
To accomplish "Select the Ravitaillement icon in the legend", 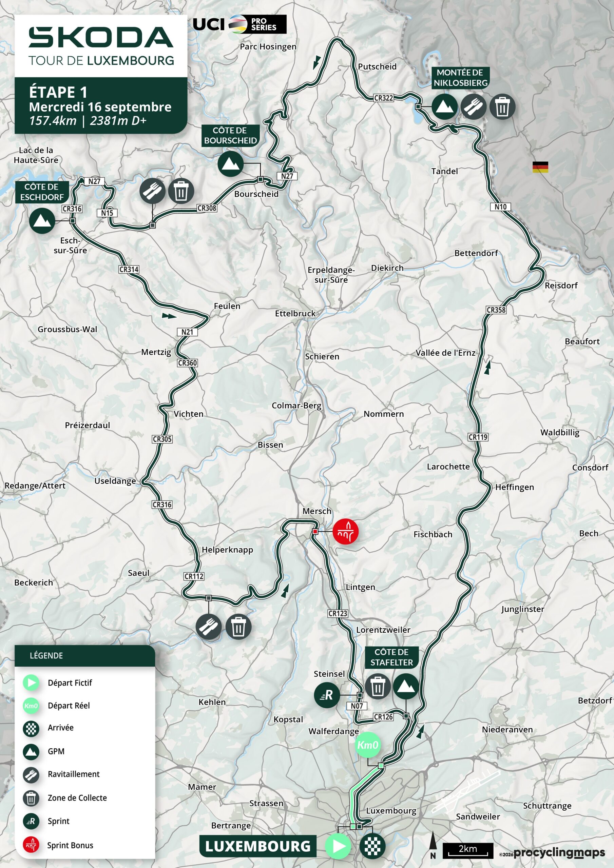I will tap(31, 775).
